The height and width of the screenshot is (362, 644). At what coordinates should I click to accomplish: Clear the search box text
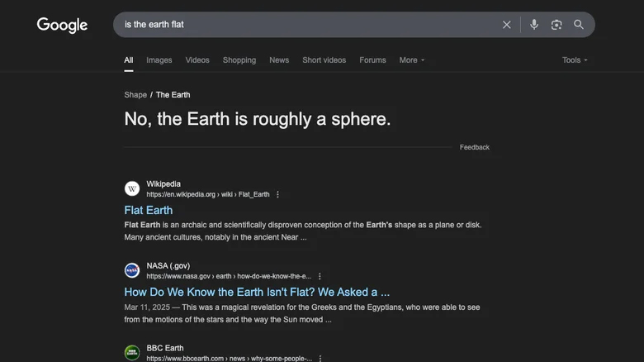pyautogui.click(x=507, y=25)
